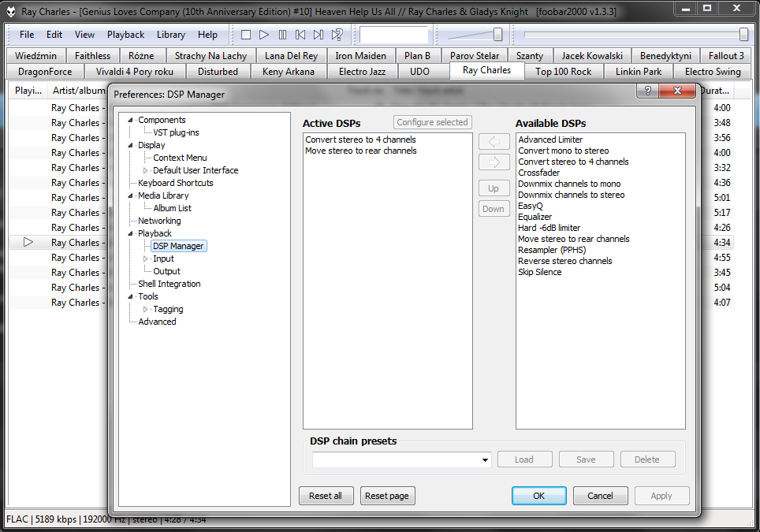Collapse the Media Library tree node

[130, 195]
